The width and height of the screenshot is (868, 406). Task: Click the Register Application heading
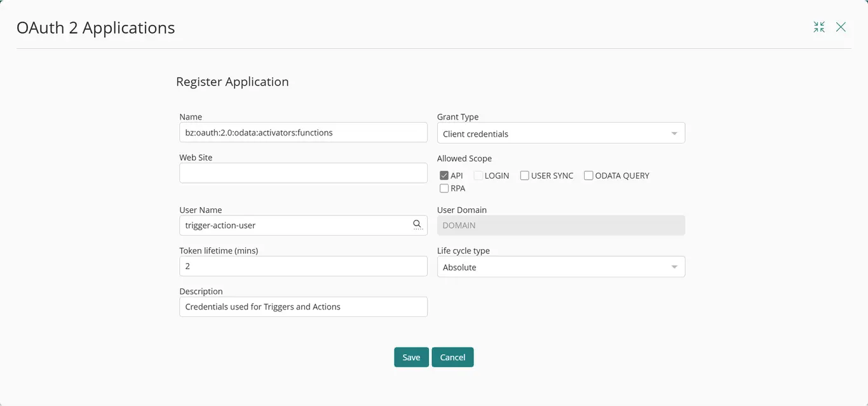(233, 82)
